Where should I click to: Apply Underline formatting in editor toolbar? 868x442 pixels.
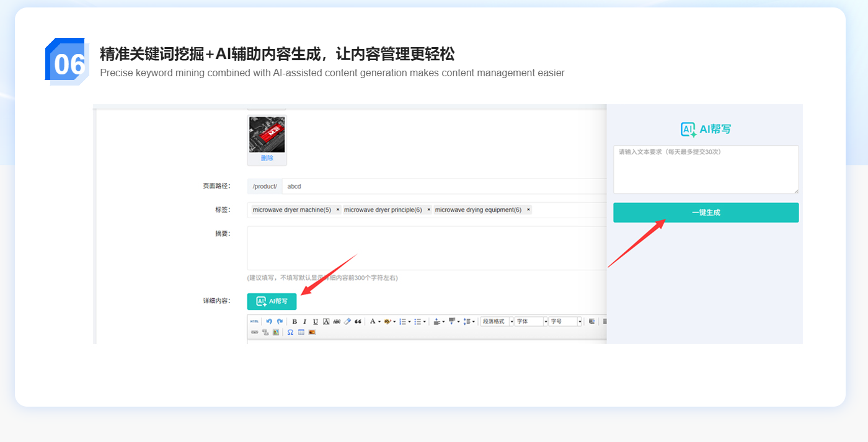pos(315,322)
